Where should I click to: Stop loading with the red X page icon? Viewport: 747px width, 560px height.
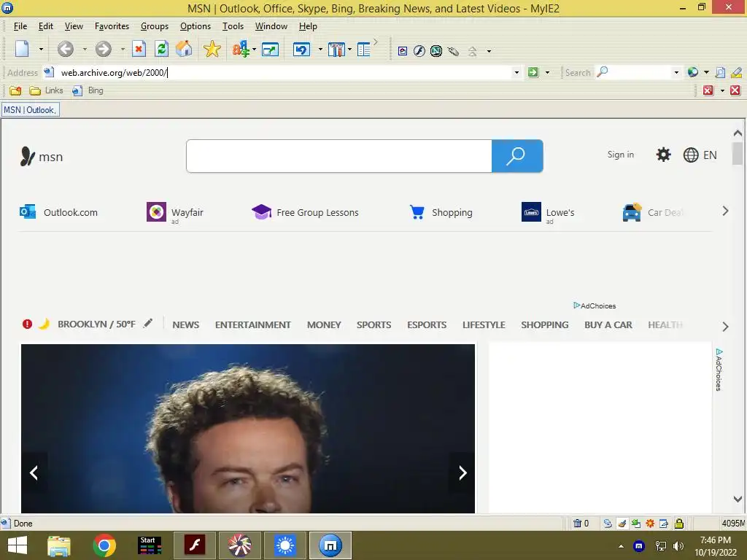coord(139,49)
